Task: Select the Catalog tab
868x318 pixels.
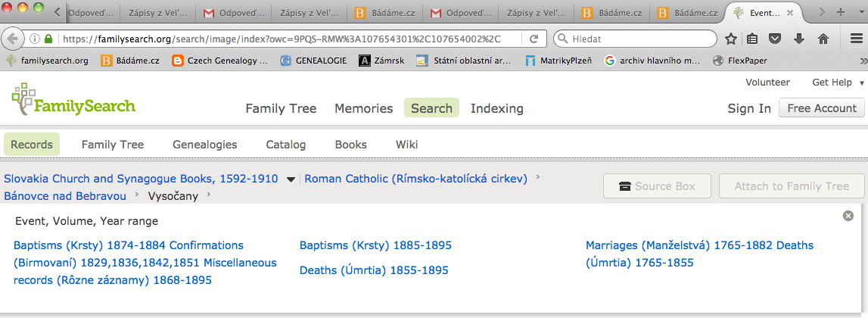Action: tap(285, 145)
